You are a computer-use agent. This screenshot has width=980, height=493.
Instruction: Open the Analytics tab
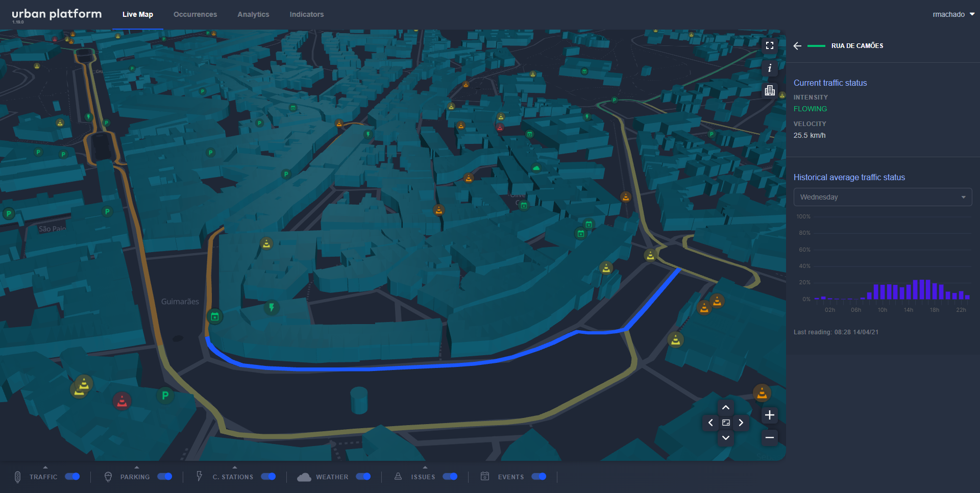click(x=253, y=14)
